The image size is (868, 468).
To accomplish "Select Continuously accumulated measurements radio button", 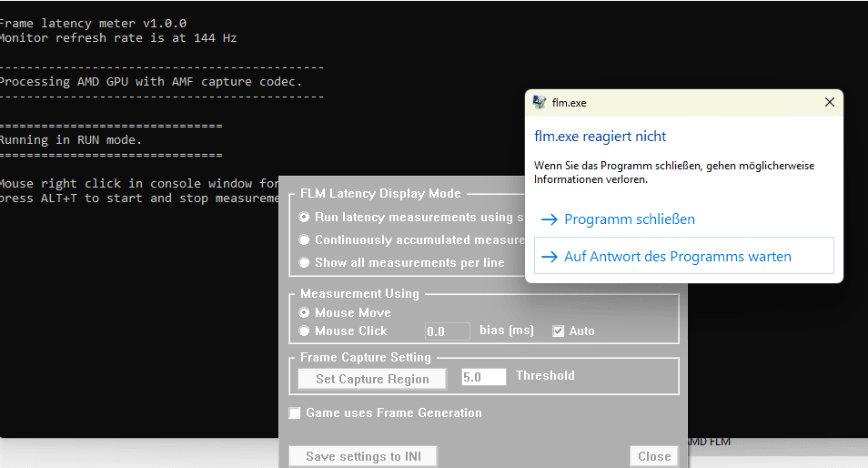I will [x=304, y=239].
